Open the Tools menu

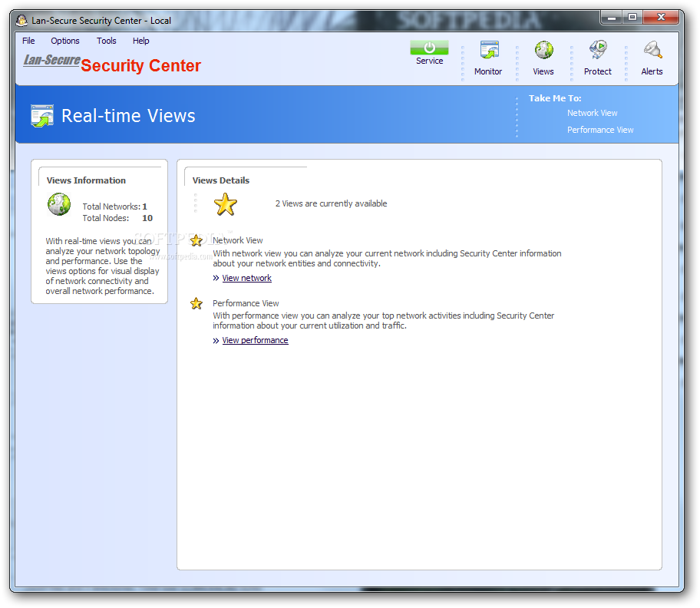(106, 41)
